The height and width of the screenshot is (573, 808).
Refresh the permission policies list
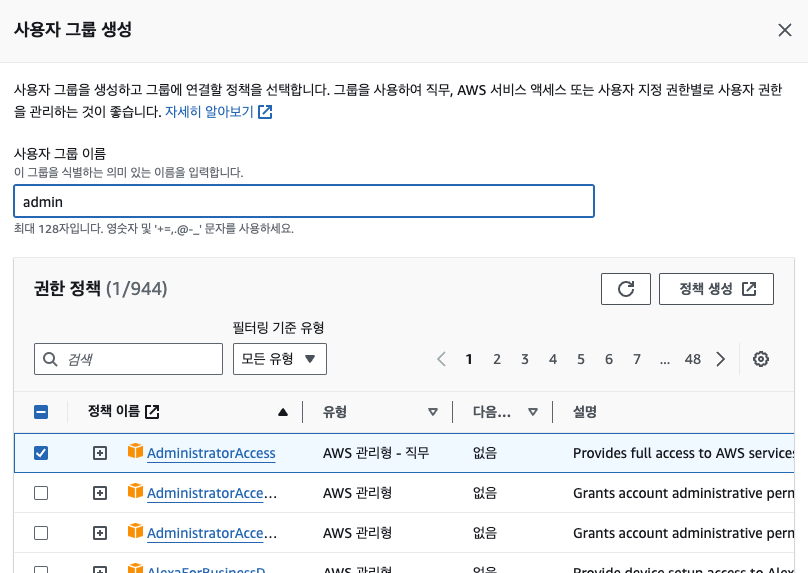(x=626, y=289)
